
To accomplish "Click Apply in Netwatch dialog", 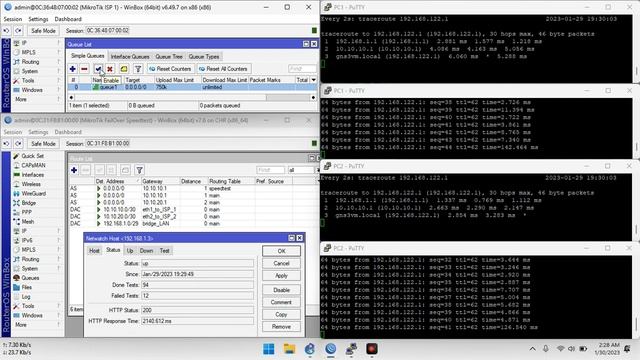I will point(281,276).
